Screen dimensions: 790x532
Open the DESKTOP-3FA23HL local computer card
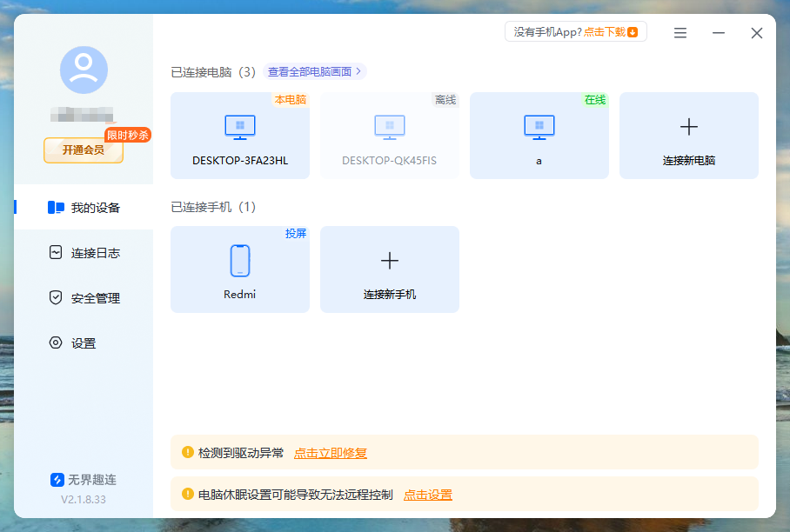point(239,136)
